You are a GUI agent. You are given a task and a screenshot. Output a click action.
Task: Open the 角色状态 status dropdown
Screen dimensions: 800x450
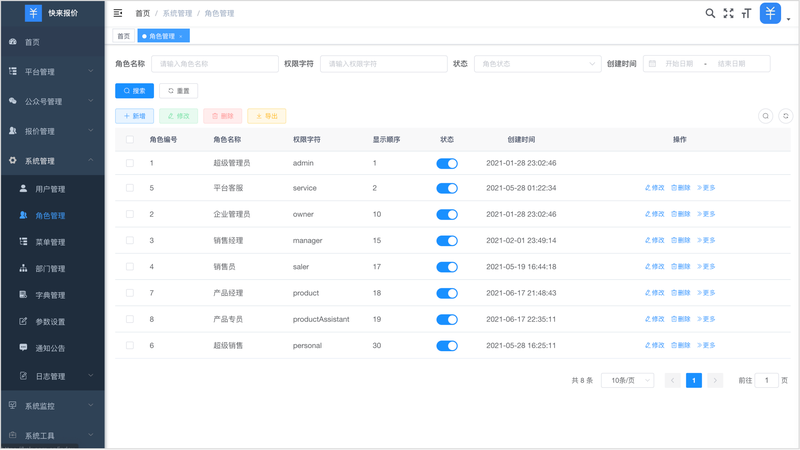[x=538, y=64]
